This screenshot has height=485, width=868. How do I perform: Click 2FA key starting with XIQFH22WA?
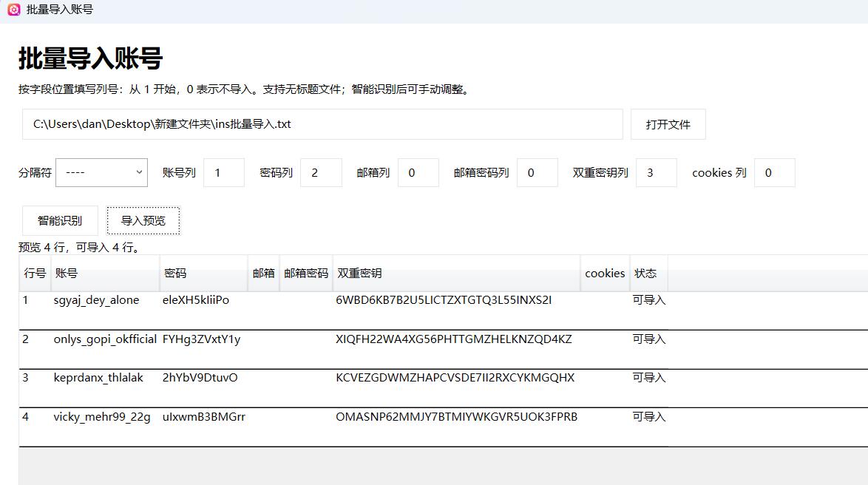(x=454, y=339)
